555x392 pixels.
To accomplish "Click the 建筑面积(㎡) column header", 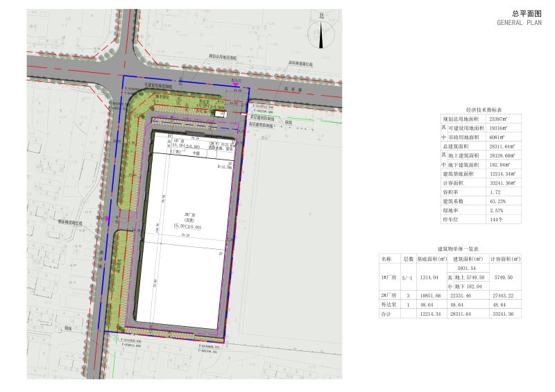I will 468,259.
